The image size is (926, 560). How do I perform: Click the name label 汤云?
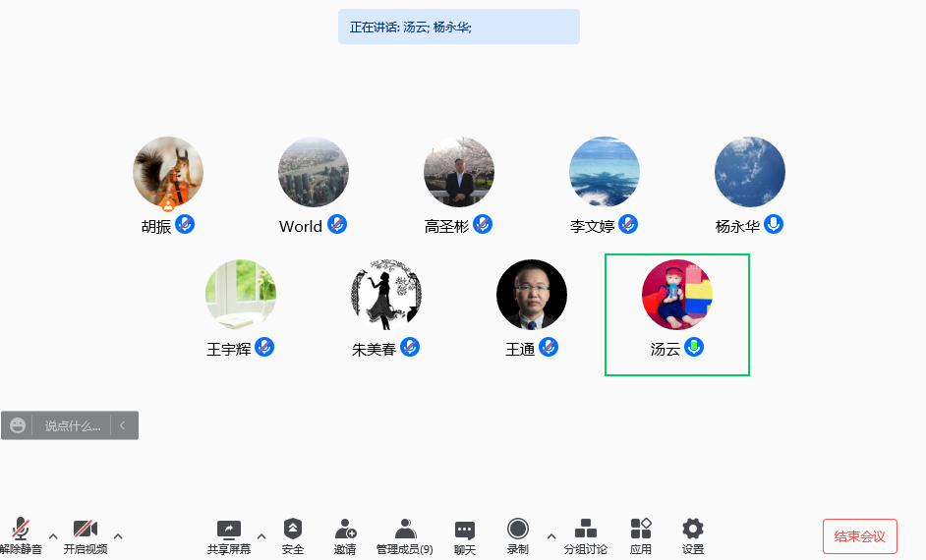point(666,350)
